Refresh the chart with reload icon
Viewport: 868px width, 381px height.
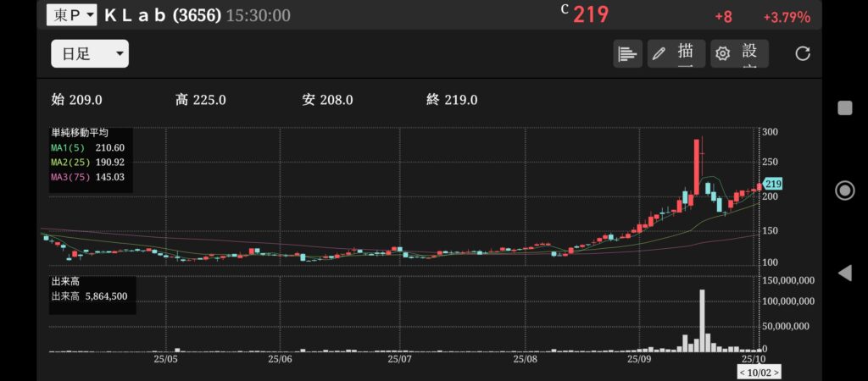[802, 53]
